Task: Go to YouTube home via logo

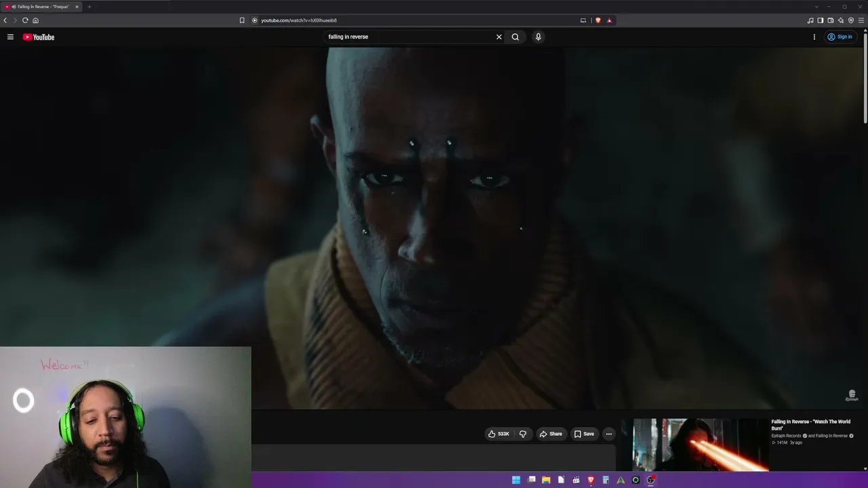Action: tap(39, 37)
